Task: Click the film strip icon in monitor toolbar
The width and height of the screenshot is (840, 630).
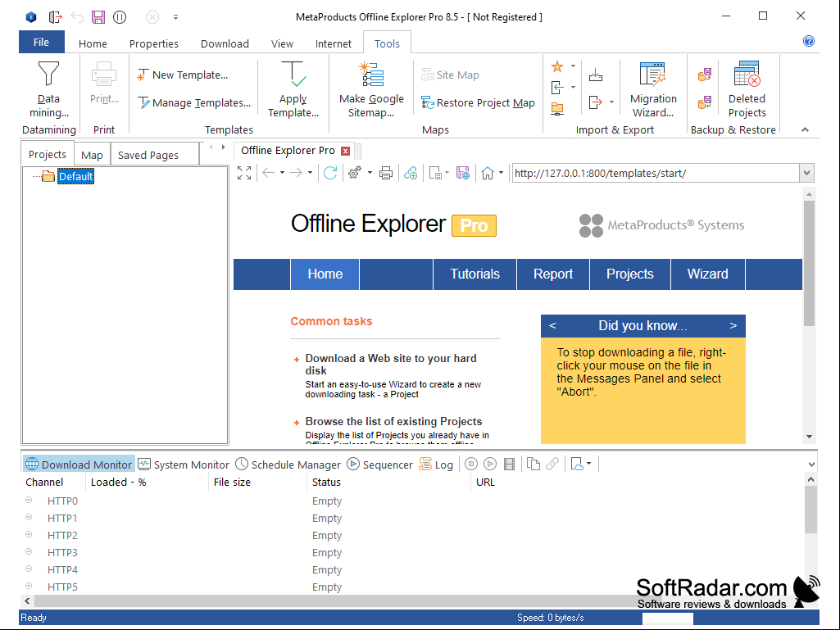Action: click(510, 464)
